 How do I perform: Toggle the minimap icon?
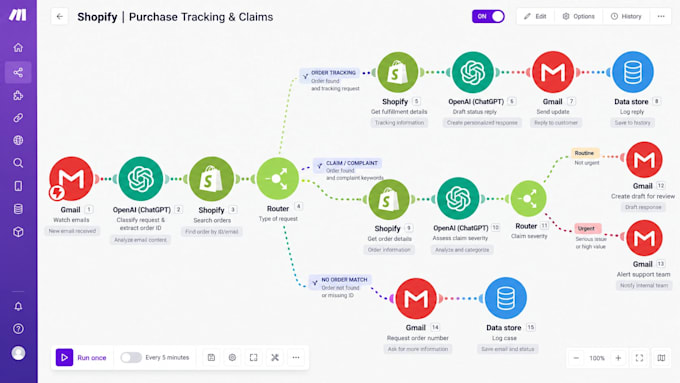click(661, 358)
